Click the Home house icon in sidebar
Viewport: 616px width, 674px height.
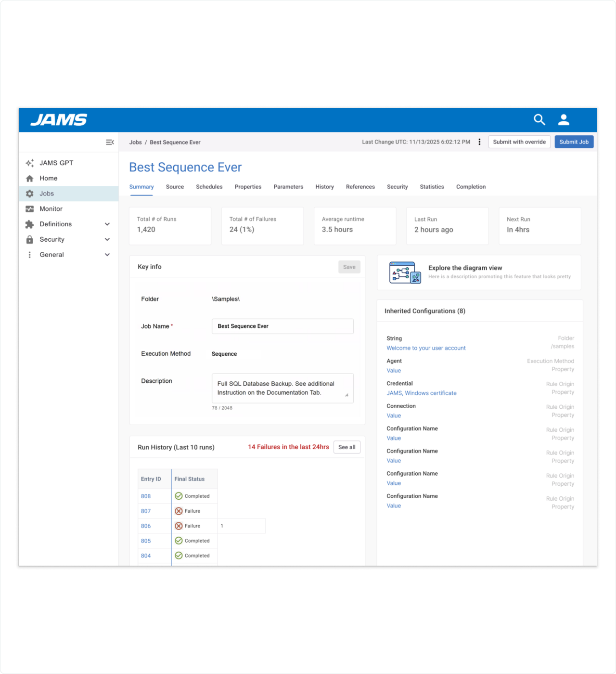30,179
